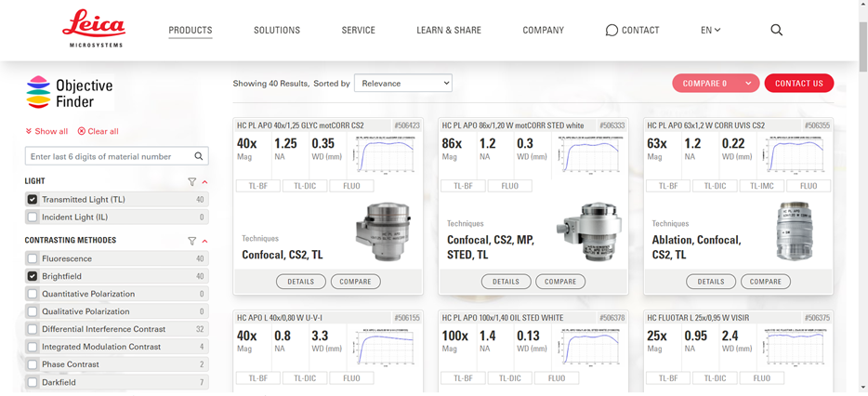This screenshot has height=396, width=868.
Task: Click transmission curve of HC APO L 40x/0,80 card
Action: click(386, 346)
